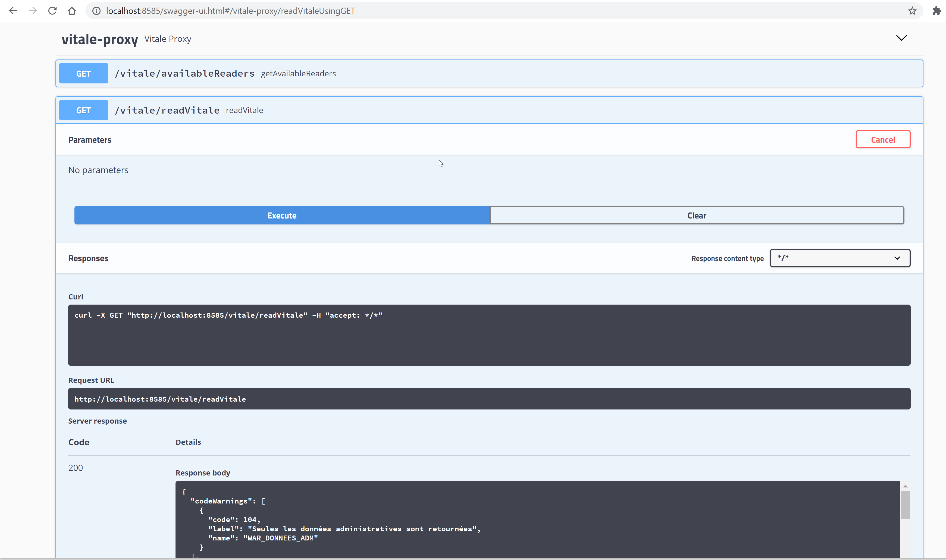Click the 200 response code

(76, 468)
